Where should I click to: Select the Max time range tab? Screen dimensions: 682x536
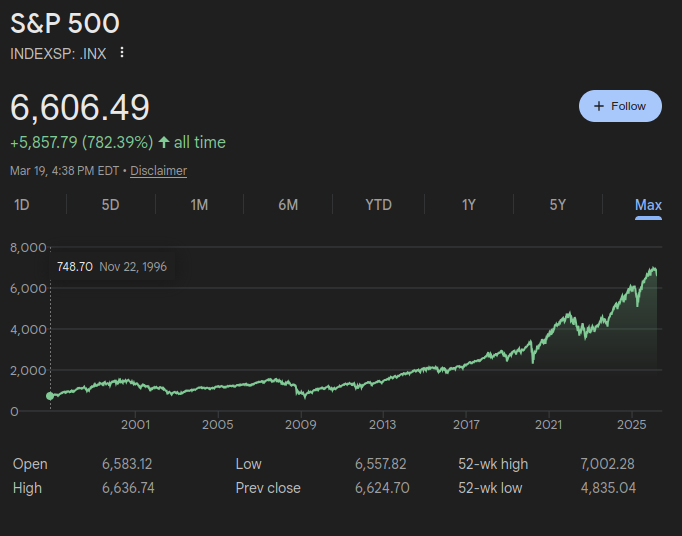click(x=648, y=205)
